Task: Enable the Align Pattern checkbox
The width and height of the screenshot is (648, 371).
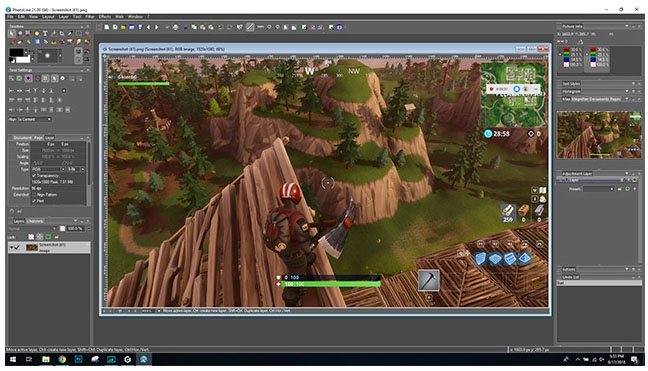Action: tap(34, 194)
